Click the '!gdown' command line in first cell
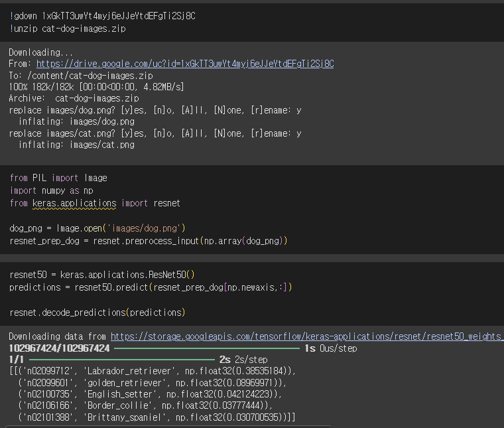This screenshot has height=428, width=504. point(103,16)
